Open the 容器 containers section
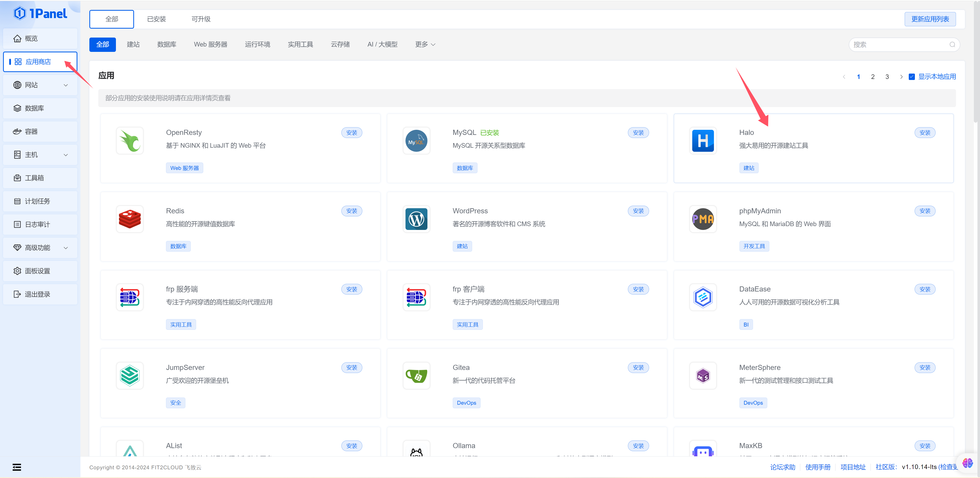Image resolution: width=980 pixels, height=478 pixels. point(40,132)
